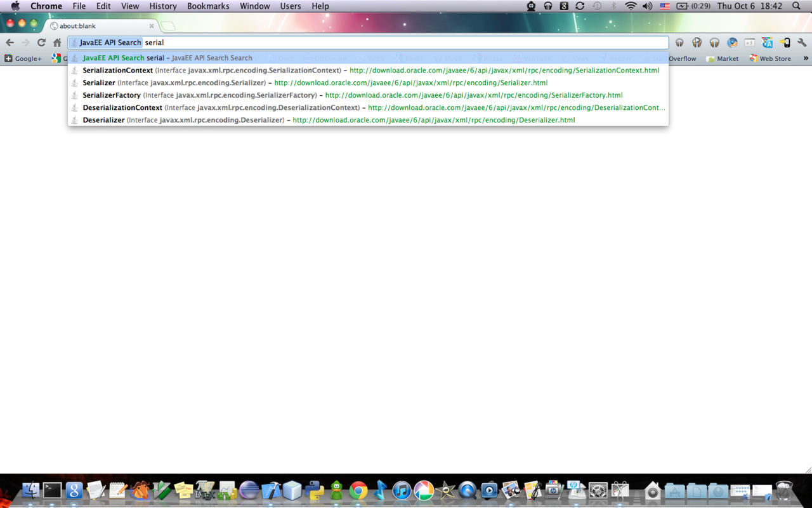Open the Google+ bookmark
This screenshot has width=812, height=508.
coord(23,58)
